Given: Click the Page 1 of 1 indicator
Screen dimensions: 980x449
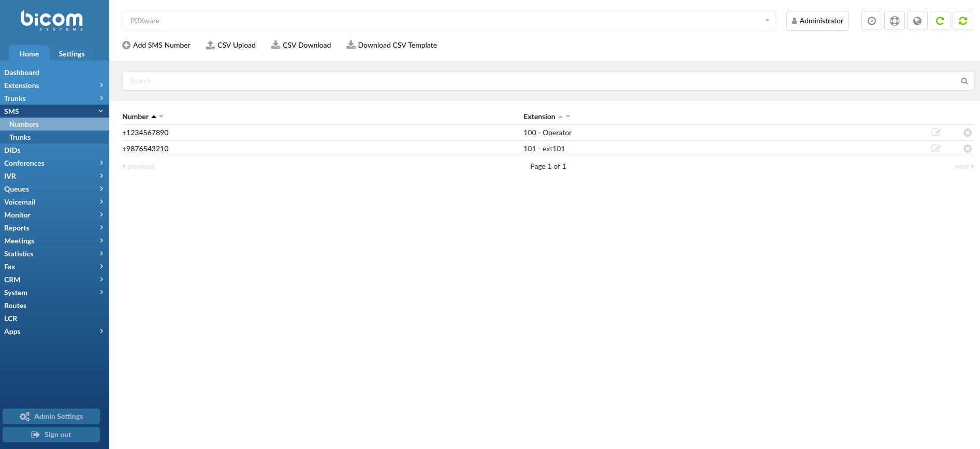Looking at the screenshot, I should 548,166.
